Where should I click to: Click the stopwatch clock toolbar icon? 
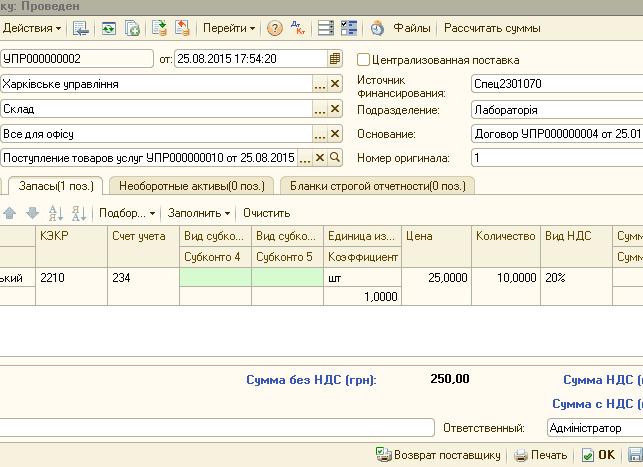coord(377,28)
